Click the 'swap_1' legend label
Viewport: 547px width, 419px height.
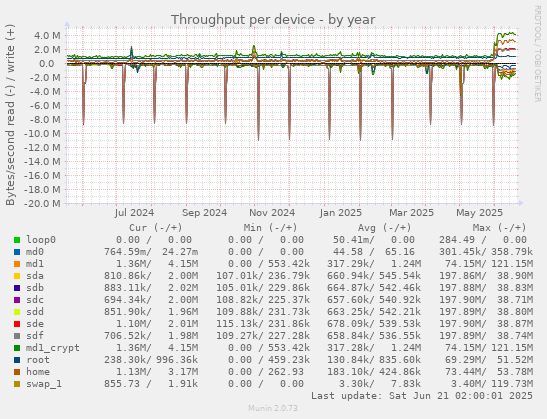click(44, 384)
